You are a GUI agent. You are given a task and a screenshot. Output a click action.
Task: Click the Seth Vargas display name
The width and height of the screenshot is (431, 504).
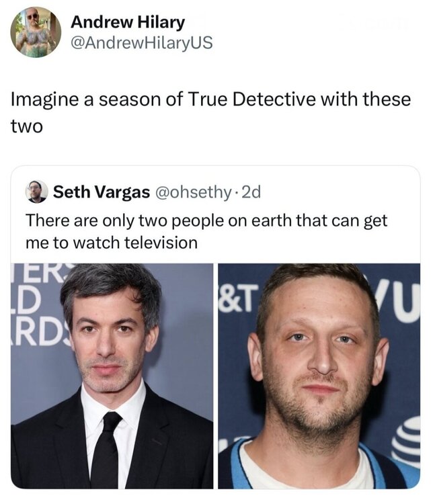[x=102, y=192]
